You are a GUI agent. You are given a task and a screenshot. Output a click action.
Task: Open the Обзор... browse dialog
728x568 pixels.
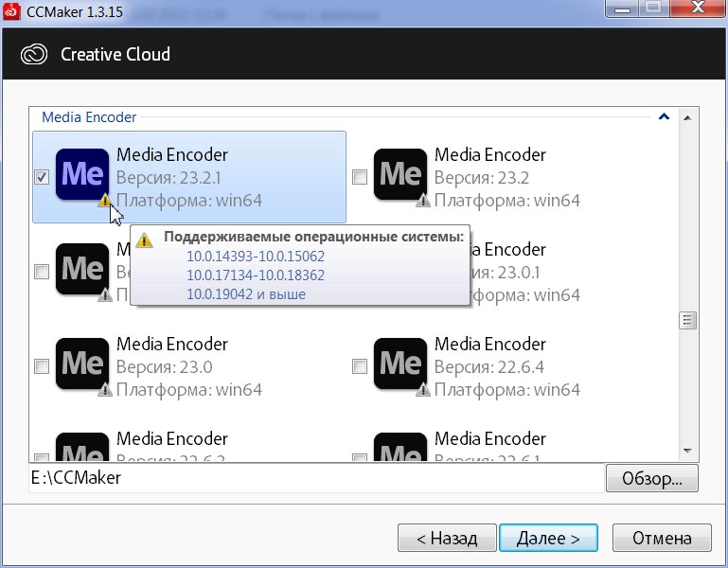(652, 478)
